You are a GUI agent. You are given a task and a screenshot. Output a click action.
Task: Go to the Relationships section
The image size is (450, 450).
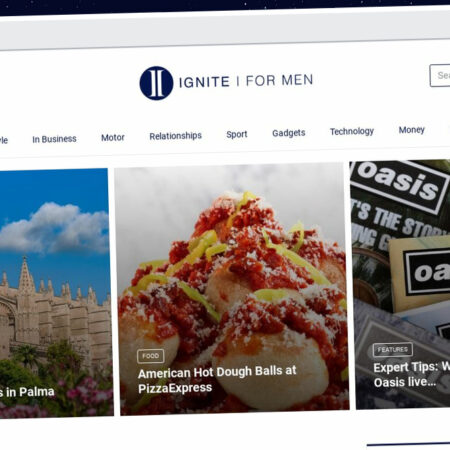pyautogui.click(x=175, y=136)
